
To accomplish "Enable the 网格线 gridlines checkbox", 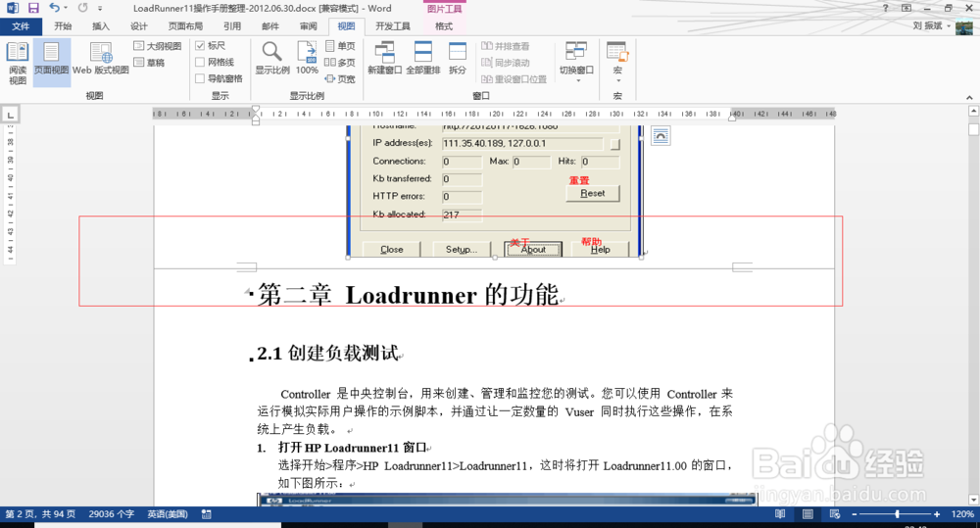I will coord(199,62).
